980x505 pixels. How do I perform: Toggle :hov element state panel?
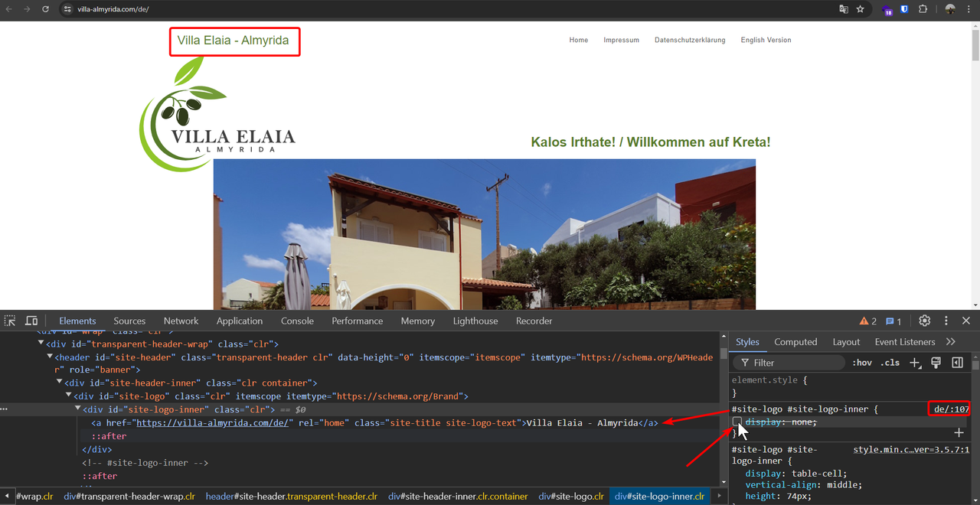pos(862,363)
